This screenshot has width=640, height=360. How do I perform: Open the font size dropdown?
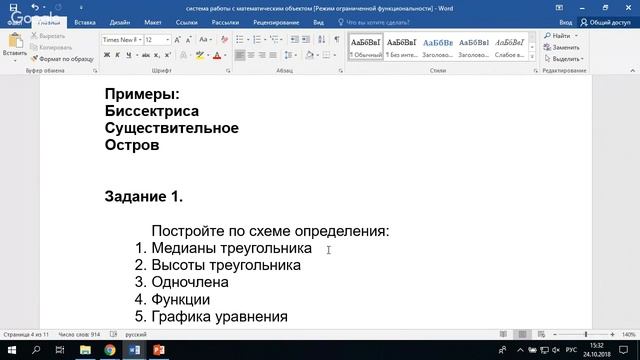167,40
